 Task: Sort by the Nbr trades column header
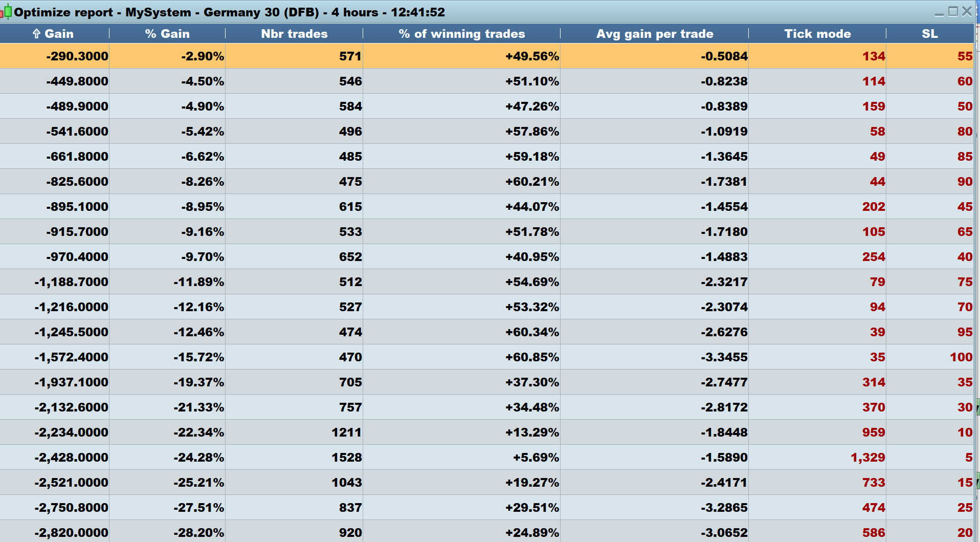(294, 34)
